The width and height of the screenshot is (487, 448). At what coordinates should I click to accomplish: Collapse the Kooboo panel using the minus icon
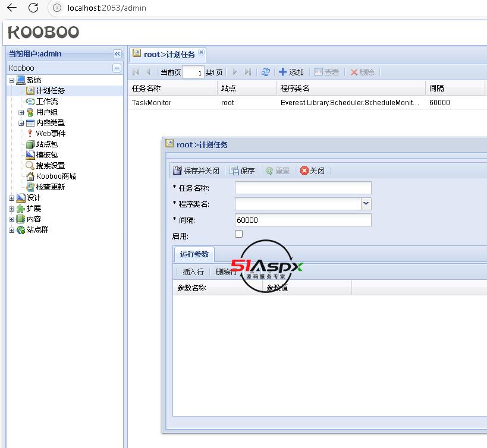pyautogui.click(x=117, y=68)
